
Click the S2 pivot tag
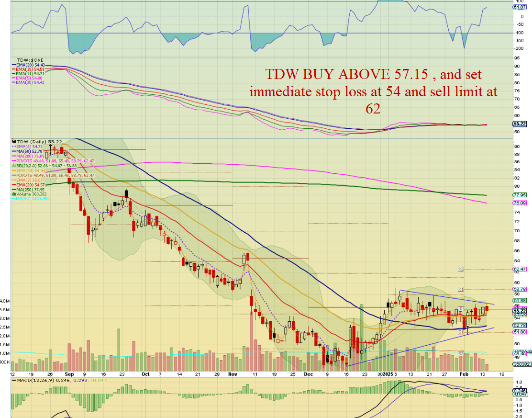click(x=460, y=354)
